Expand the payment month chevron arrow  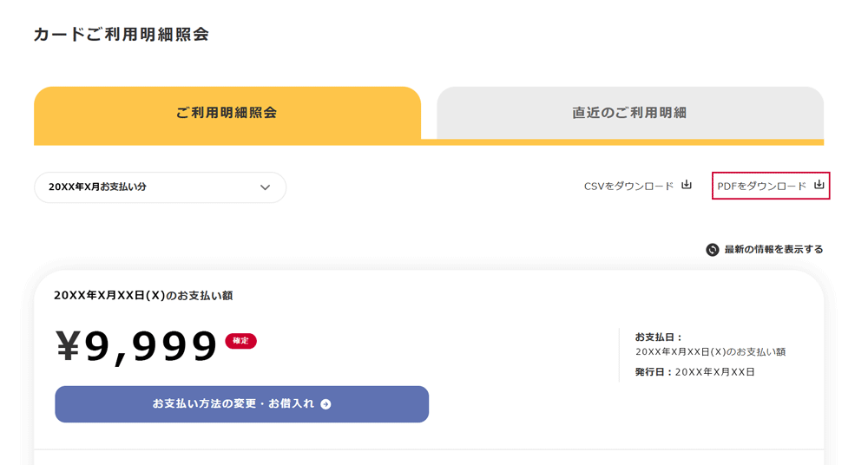tap(266, 187)
